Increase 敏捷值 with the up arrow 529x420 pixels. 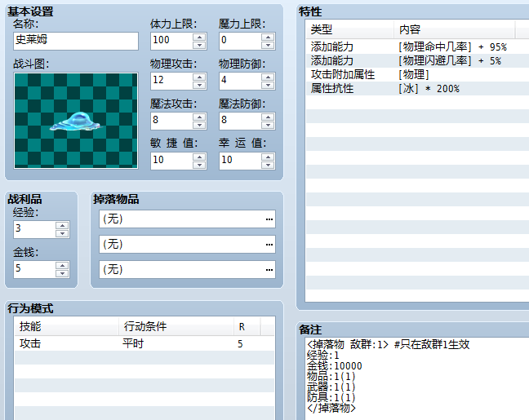(199, 157)
